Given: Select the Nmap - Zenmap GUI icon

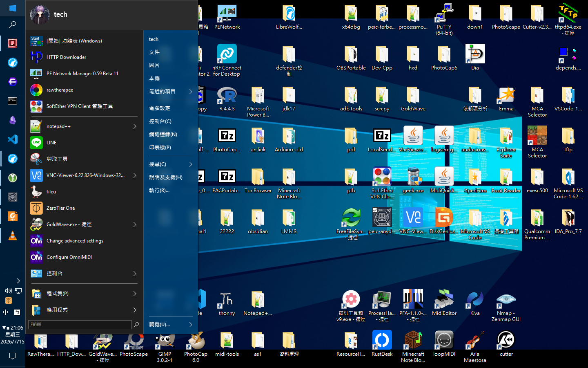Looking at the screenshot, I should (506, 305).
